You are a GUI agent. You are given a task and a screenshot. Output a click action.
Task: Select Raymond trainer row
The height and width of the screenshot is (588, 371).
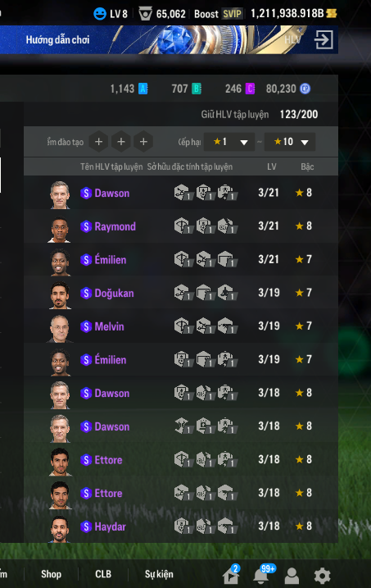pos(181,226)
